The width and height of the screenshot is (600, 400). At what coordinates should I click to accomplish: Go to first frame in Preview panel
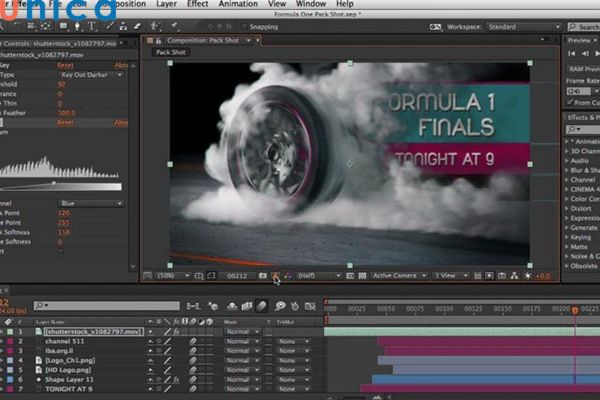pos(571,54)
